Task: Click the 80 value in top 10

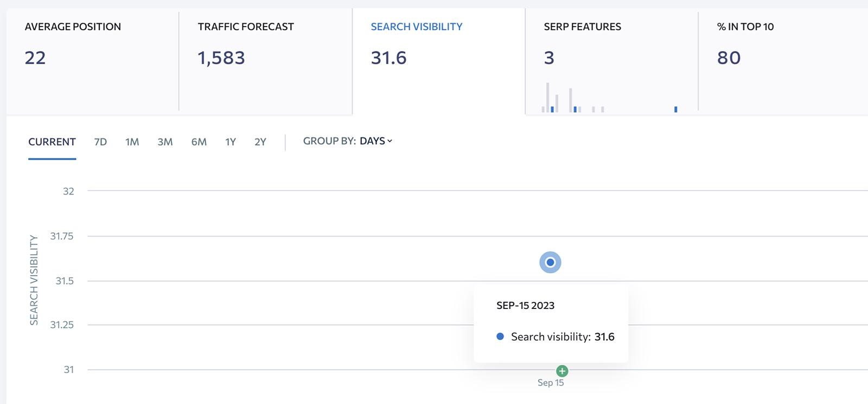Action: pyautogui.click(x=729, y=58)
